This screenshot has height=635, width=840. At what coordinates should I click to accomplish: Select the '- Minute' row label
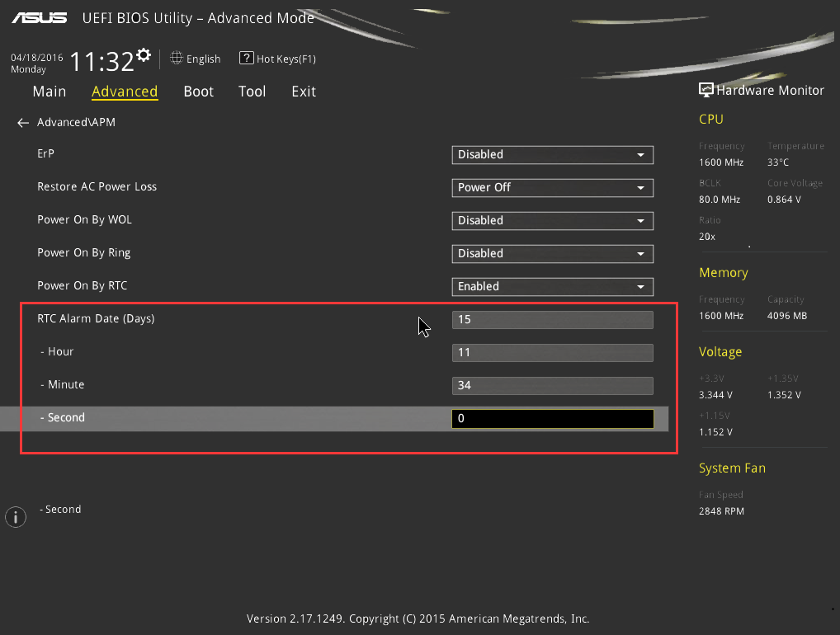[x=62, y=384]
